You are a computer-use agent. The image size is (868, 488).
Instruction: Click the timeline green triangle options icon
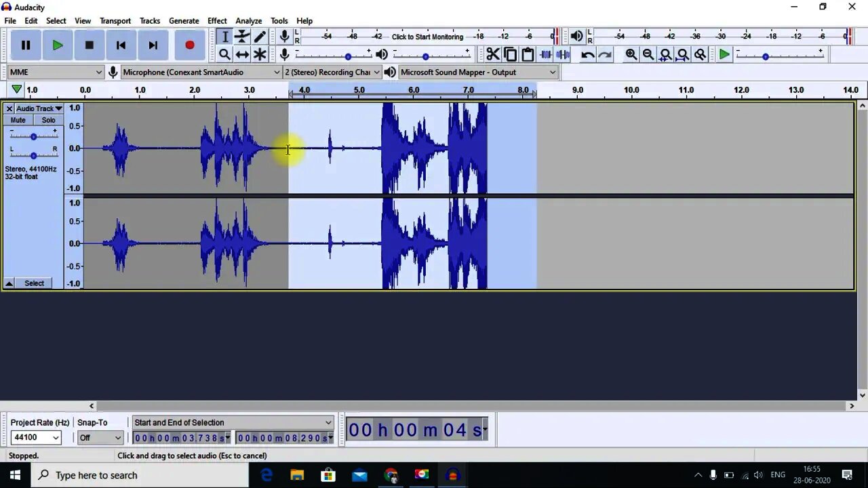(x=16, y=89)
